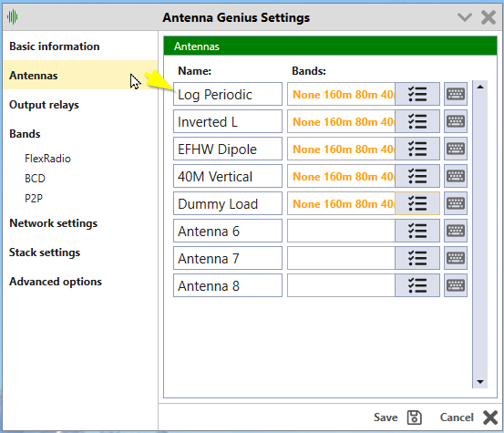Click the Save button label
The width and height of the screenshot is (504, 433).
pos(386,418)
